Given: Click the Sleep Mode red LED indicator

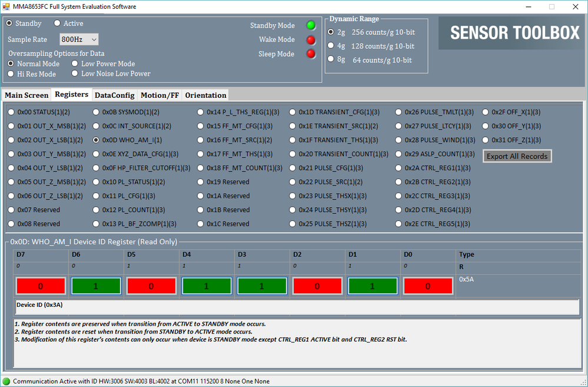Looking at the screenshot, I should click(311, 54).
